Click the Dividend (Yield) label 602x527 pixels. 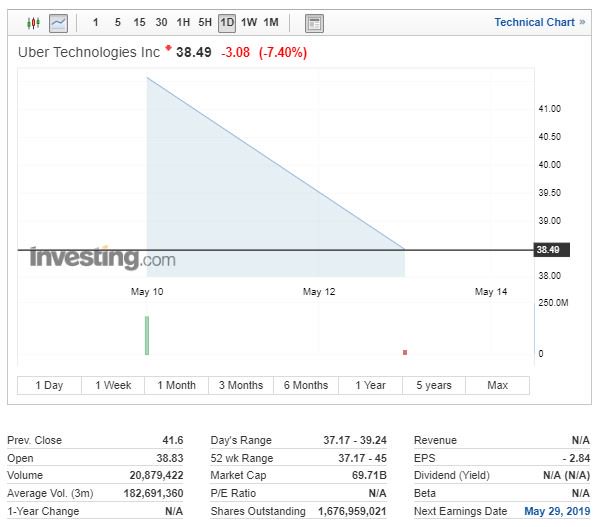pos(452,475)
